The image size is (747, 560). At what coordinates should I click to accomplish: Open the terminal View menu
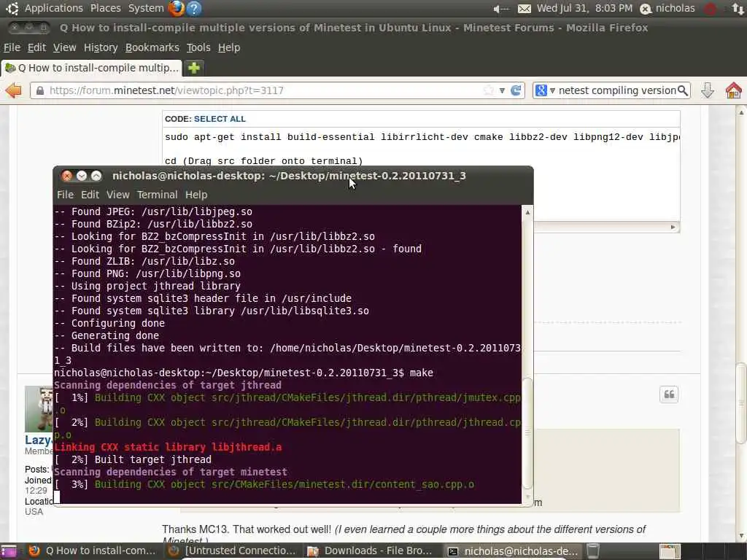point(117,195)
